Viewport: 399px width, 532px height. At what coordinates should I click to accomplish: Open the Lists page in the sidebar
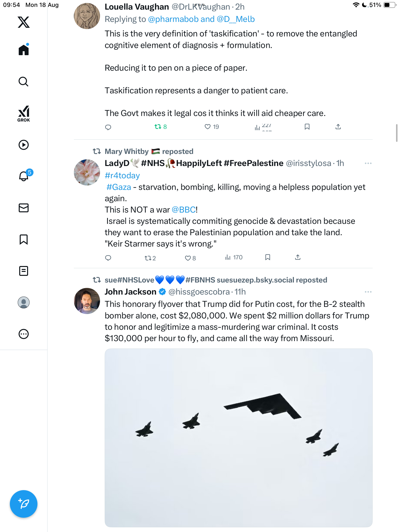pyautogui.click(x=24, y=271)
